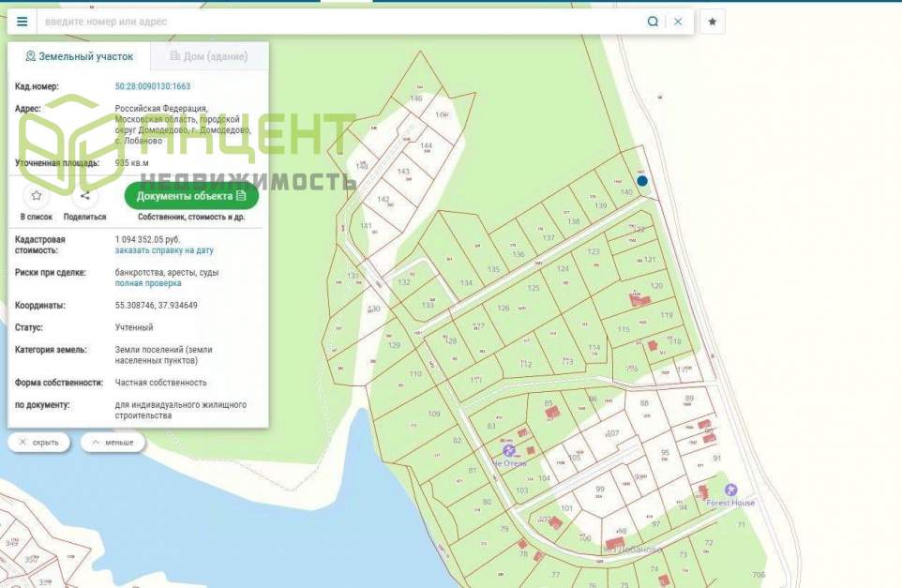902x588 pixels.
Task: Select the blue location dot on map
Action: point(642,181)
